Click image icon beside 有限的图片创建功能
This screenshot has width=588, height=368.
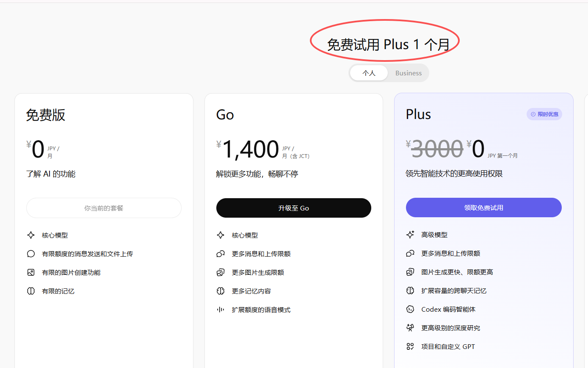31,272
